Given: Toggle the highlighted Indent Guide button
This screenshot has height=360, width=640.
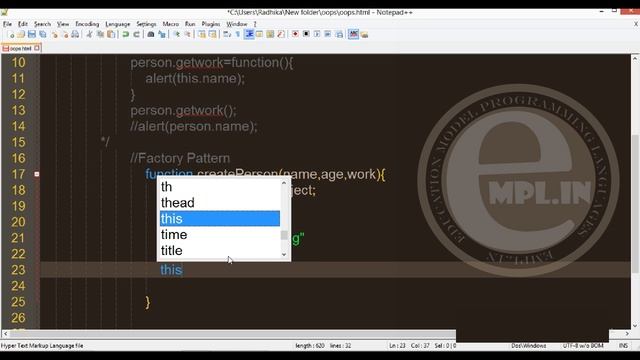Looking at the screenshot, I should [x=249, y=35].
